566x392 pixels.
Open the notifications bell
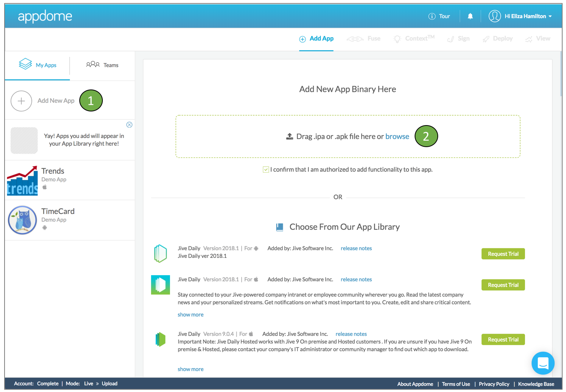pyautogui.click(x=470, y=16)
